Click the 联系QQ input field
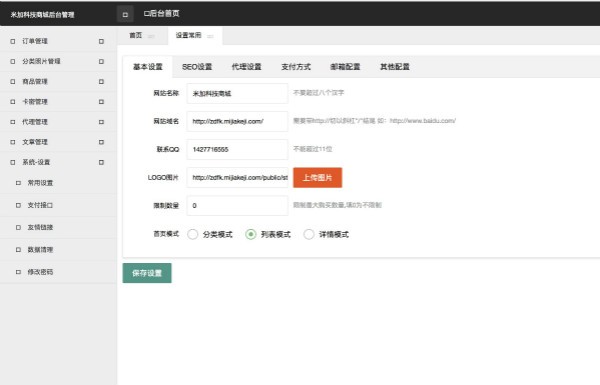600x385 pixels. (237, 149)
